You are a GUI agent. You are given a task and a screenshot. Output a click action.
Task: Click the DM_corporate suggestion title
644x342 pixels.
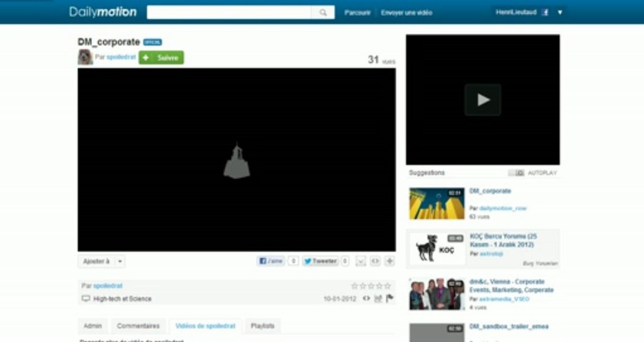point(490,191)
